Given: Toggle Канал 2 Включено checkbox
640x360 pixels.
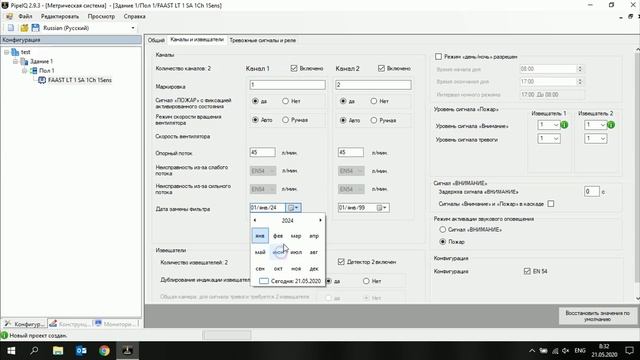Looking at the screenshot, I should point(381,68).
